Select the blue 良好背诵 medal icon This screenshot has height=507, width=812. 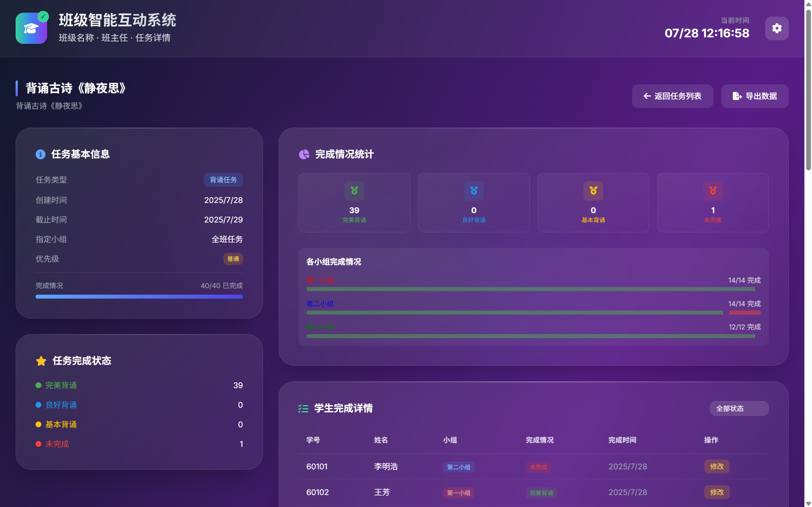click(x=474, y=191)
